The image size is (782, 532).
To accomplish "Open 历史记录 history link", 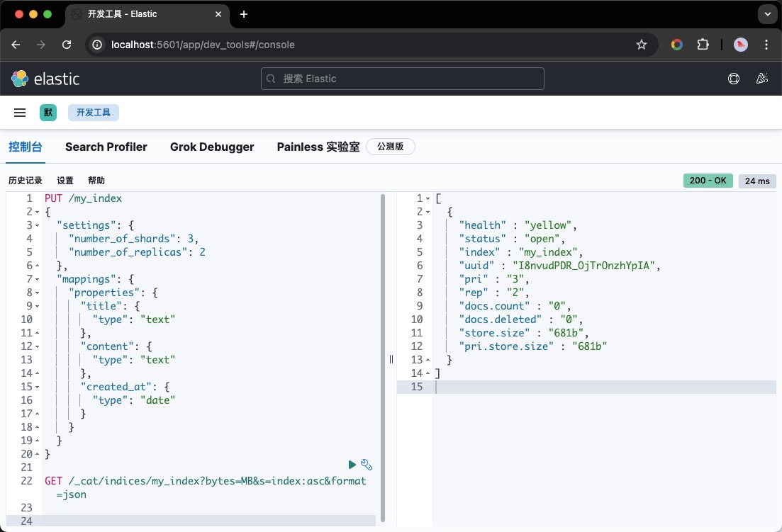I will pos(26,181).
